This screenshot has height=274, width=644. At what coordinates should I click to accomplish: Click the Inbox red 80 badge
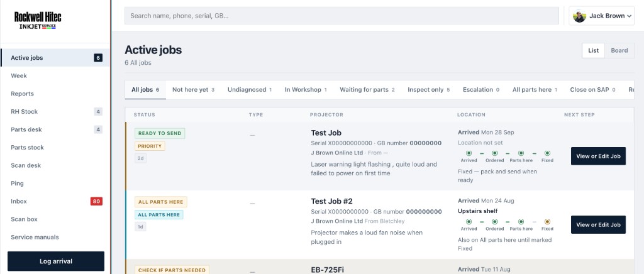[x=96, y=201]
